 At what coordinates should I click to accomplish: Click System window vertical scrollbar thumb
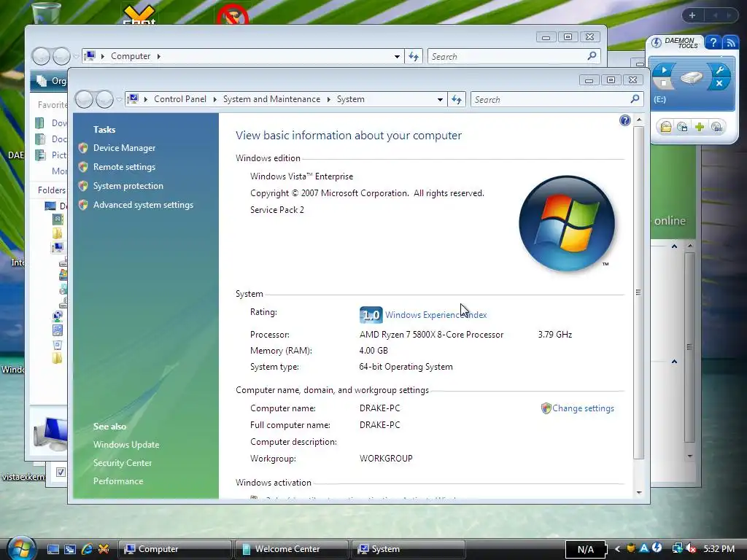[x=638, y=292]
